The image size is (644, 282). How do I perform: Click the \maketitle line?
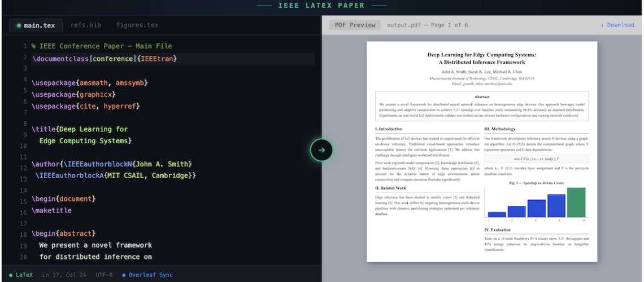(51, 211)
